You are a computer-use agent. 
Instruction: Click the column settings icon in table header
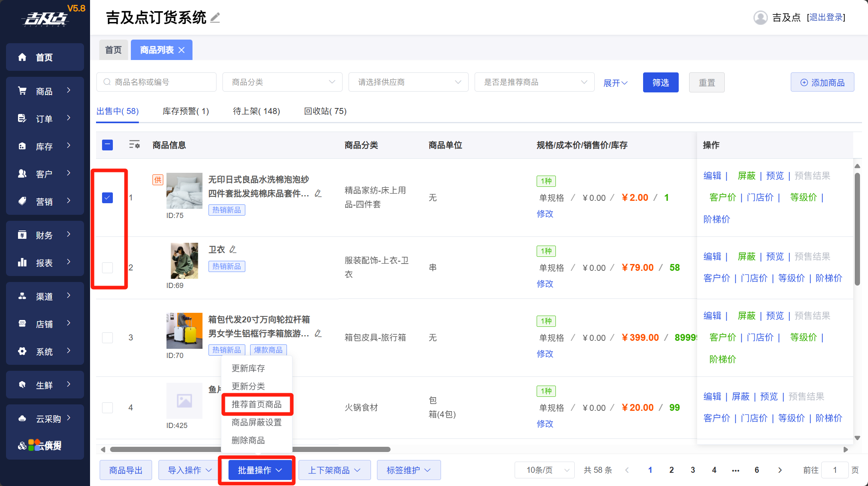tap(134, 145)
